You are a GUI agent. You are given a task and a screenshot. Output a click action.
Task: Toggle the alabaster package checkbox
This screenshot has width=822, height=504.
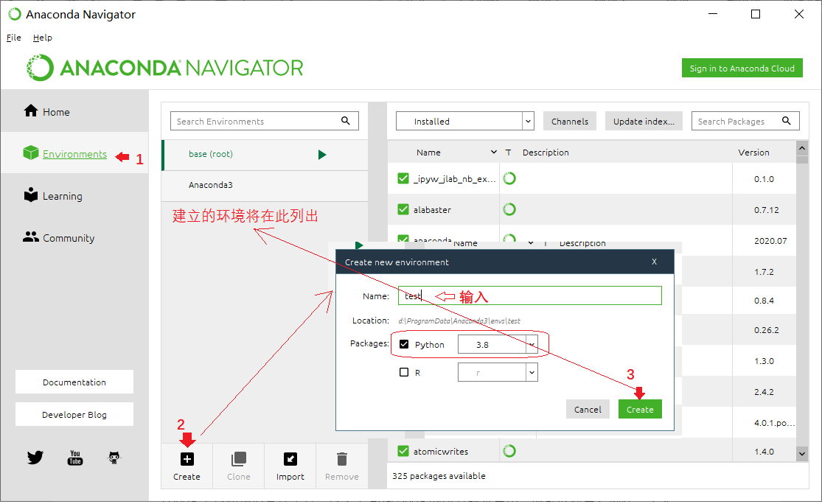(x=403, y=209)
